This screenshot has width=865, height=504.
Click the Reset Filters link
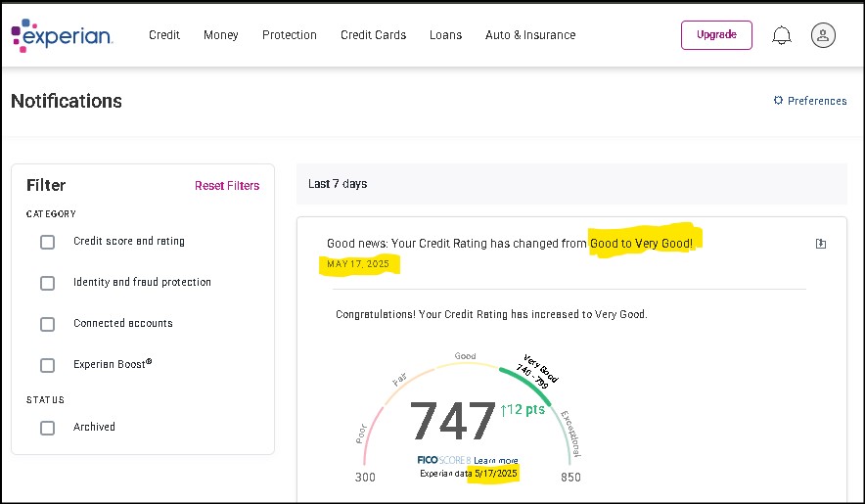(227, 186)
